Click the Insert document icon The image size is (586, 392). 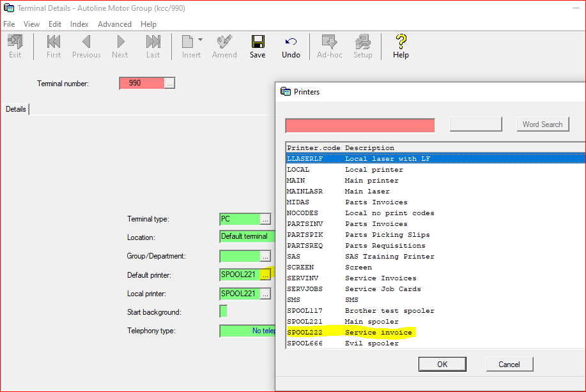(x=188, y=43)
